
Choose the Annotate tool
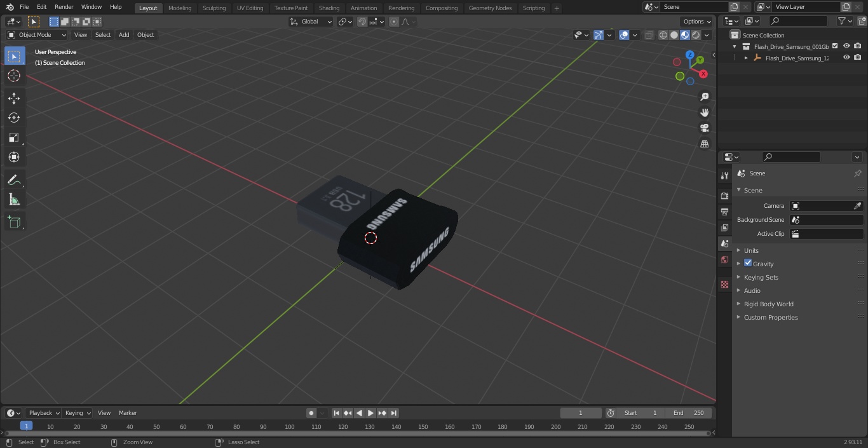click(14, 180)
